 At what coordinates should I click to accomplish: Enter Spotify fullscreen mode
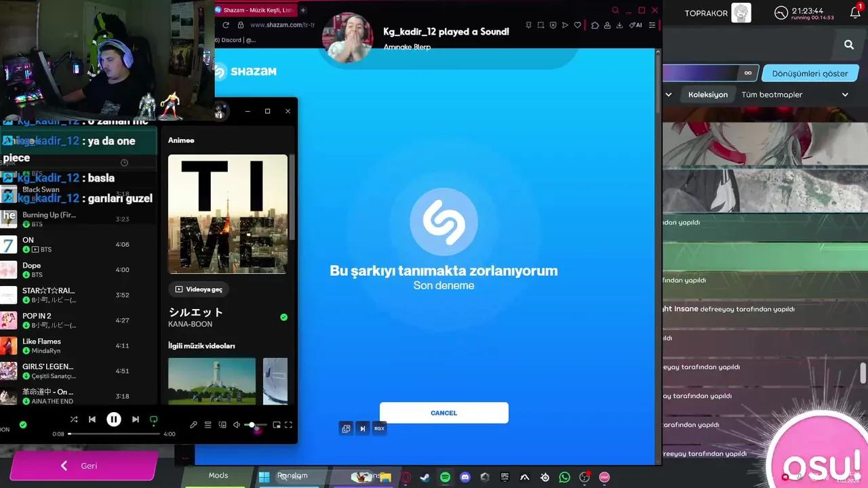(288, 425)
